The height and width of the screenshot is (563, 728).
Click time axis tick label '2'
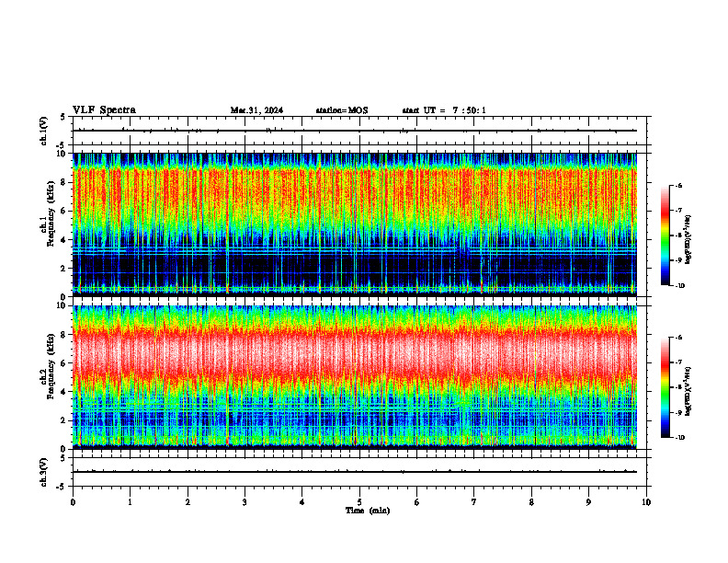(x=188, y=502)
